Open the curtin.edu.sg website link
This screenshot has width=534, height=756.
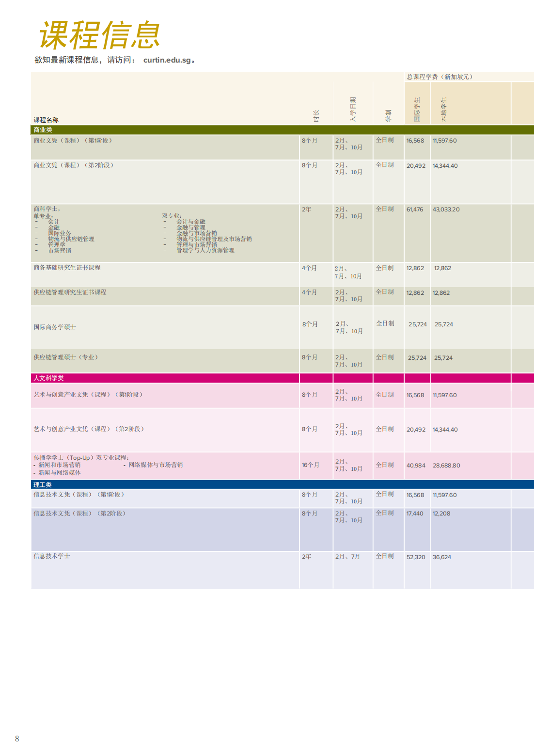pos(167,60)
